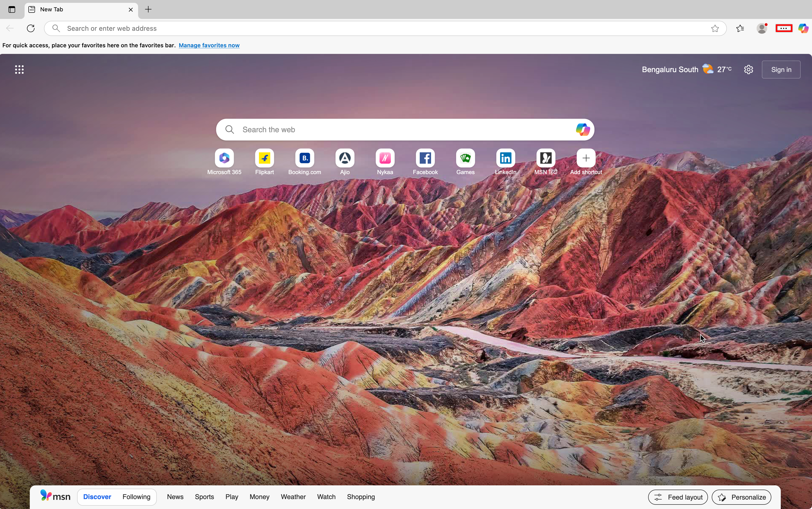Viewport: 812px width, 509px height.
Task: Select the Sports feed category
Action: (x=204, y=497)
